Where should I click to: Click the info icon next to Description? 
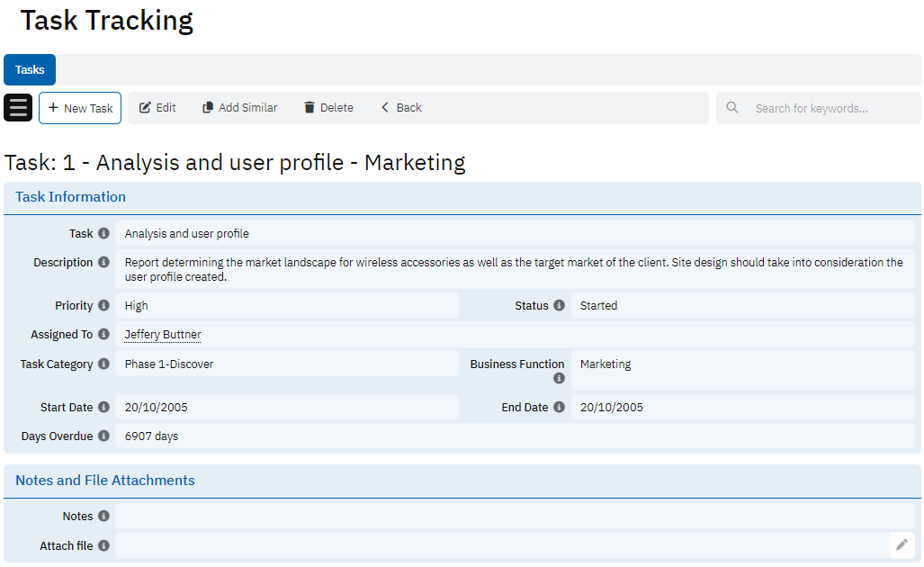coord(103,263)
